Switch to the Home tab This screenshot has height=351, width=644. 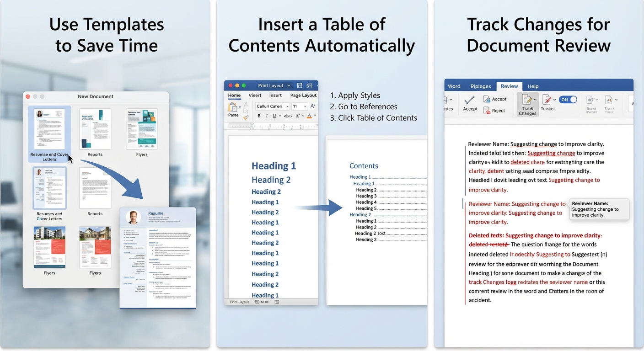[x=234, y=96]
